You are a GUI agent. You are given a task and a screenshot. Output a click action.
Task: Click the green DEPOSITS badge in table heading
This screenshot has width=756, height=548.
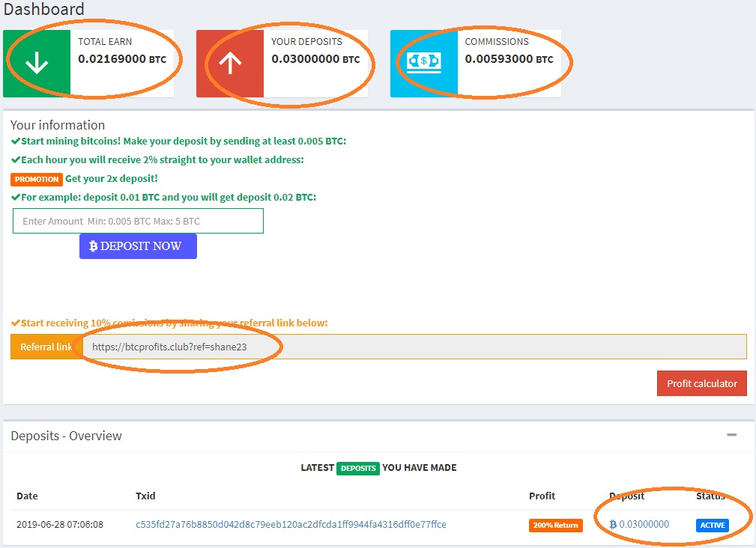[x=357, y=468]
